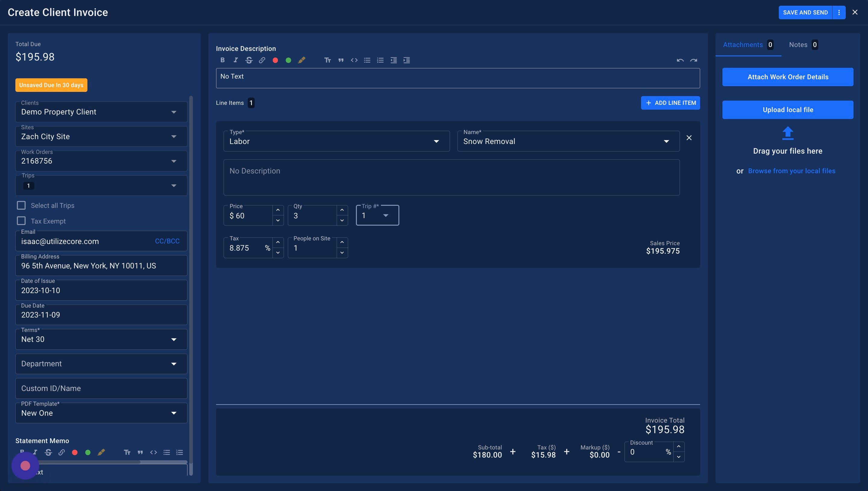This screenshot has width=868, height=491.
Task: Check the Select all Trips checkbox
Action: (x=21, y=205)
